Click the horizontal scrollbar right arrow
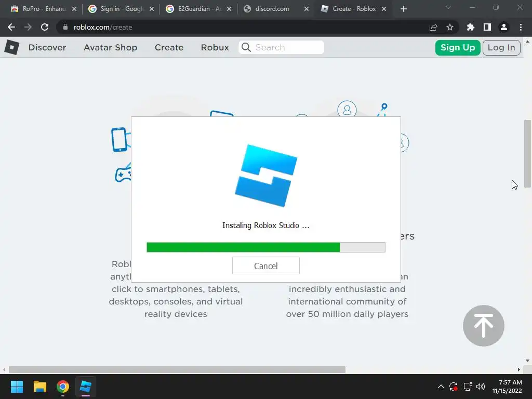Screen dimensions: 532x399 [x=519, y=369]
